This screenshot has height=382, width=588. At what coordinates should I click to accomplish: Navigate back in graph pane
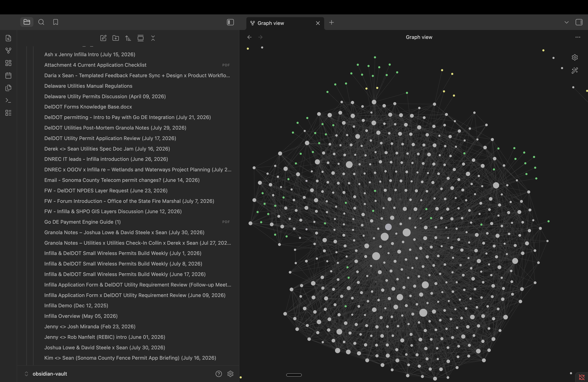point(249,37)
